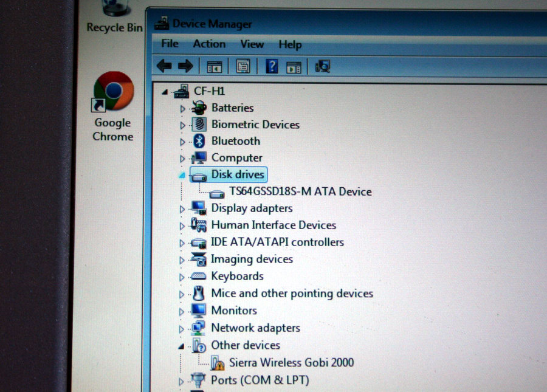Image resolution: width=547 pixels, height=392 pixels.
Task: Expand the Display adapters node
Action: tap(182, 209)
